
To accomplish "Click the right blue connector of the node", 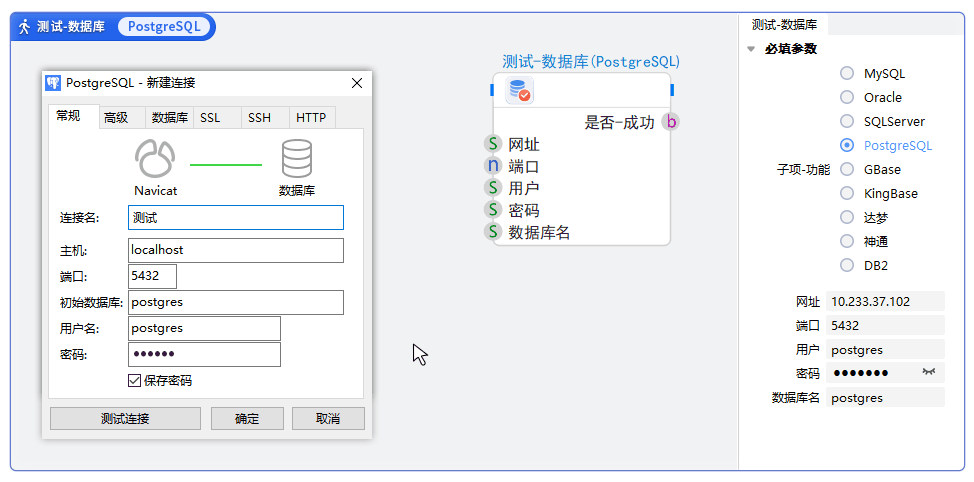I will pos(672,90).
